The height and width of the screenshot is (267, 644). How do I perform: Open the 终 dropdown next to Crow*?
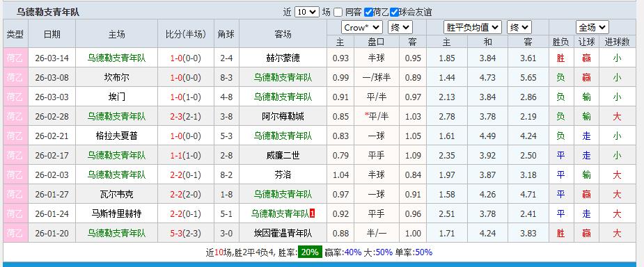point(400,28)
